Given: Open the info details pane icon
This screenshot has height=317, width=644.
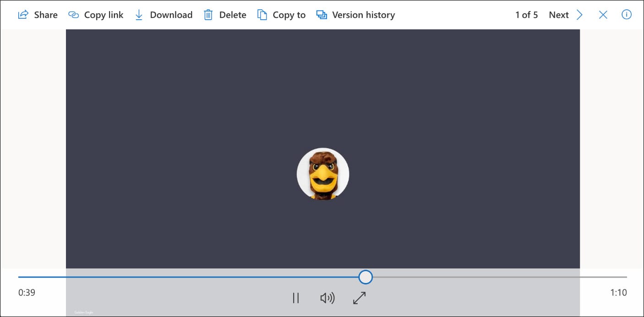Looking at the screenshot, I should click(626, 15).
